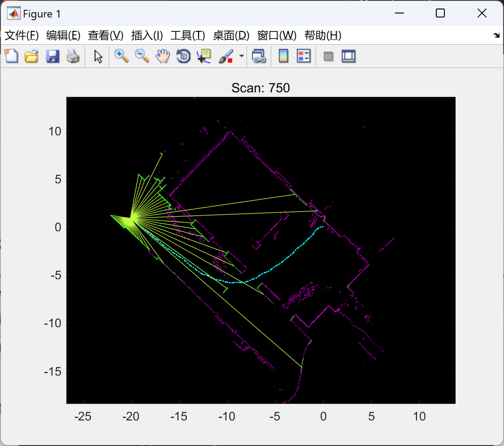Choose the Pan hand tool
Screen dimensions: 504x446
coord(163,56)
